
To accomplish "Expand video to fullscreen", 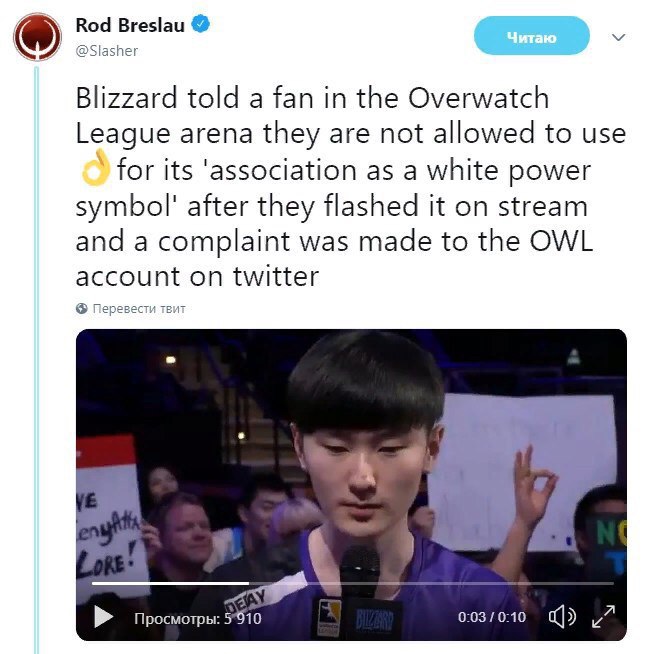I will [603, 616].
